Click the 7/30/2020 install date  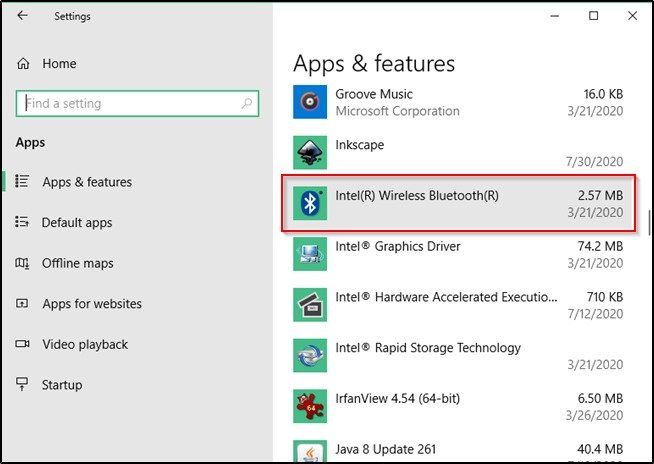594,161
